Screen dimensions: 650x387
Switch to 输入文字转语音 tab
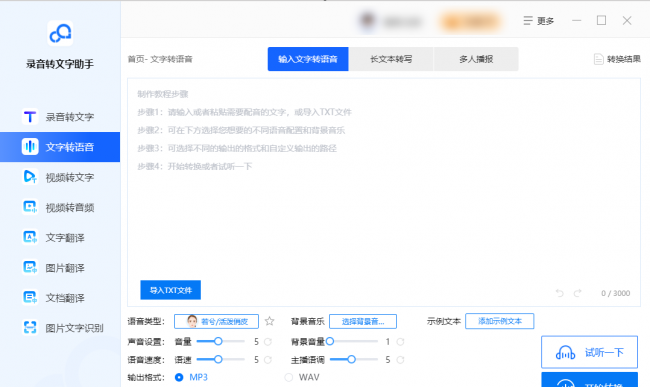pyautogui.click(x=308, y=59)
